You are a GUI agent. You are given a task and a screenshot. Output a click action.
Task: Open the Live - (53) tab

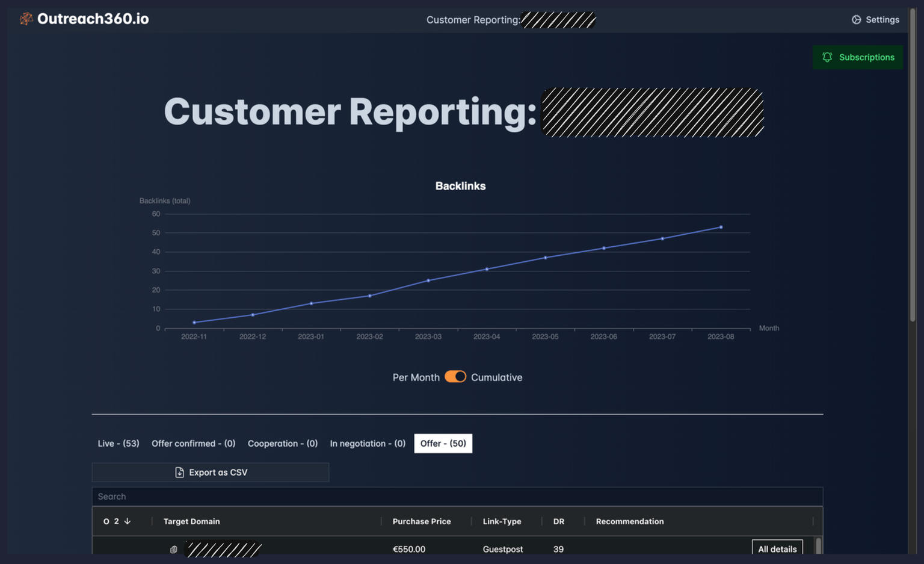118,443
